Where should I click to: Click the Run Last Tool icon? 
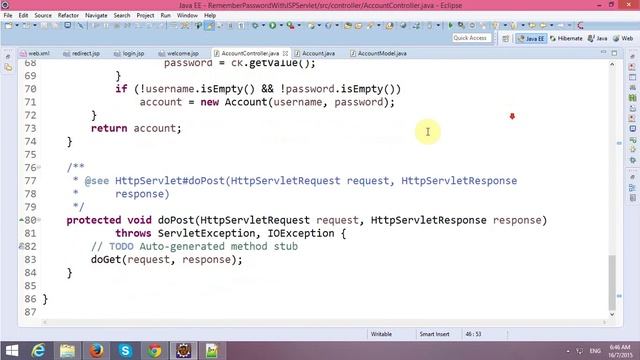[291, 26]
